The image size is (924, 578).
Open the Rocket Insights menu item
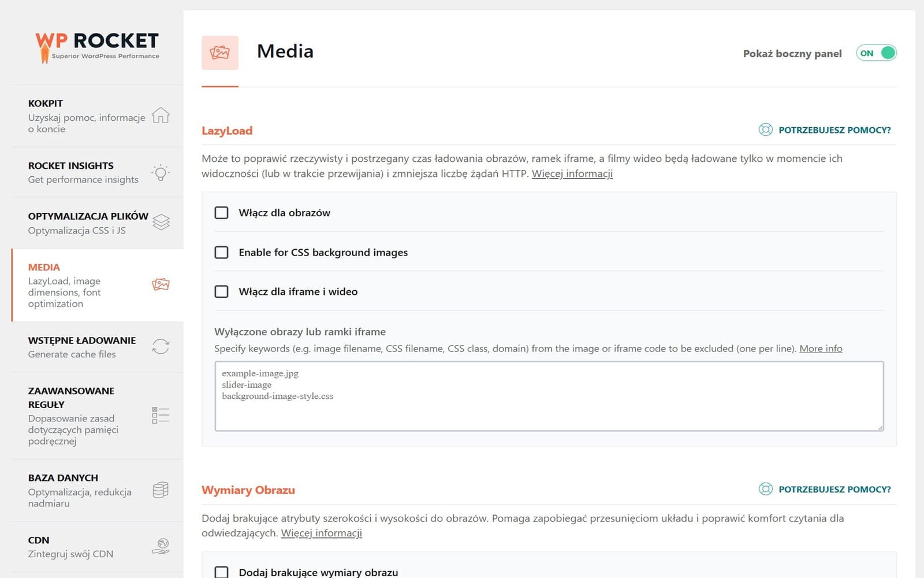click(x=98, y=172)
